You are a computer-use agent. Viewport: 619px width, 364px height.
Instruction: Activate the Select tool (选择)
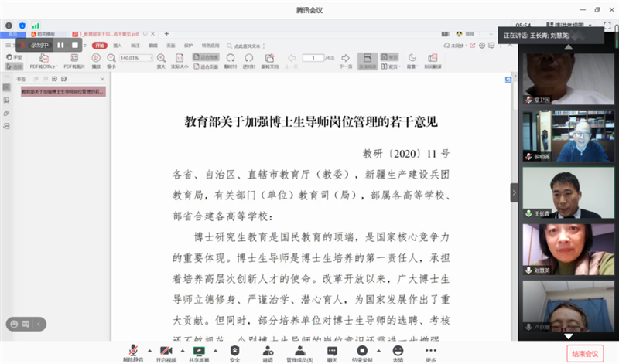coord(14,66)
